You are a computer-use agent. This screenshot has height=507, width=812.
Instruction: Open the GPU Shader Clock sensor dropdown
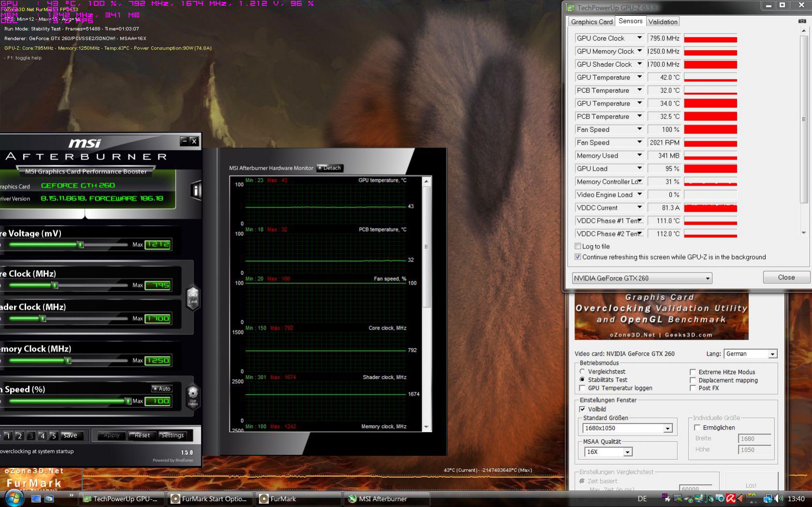tap(639, 64)
